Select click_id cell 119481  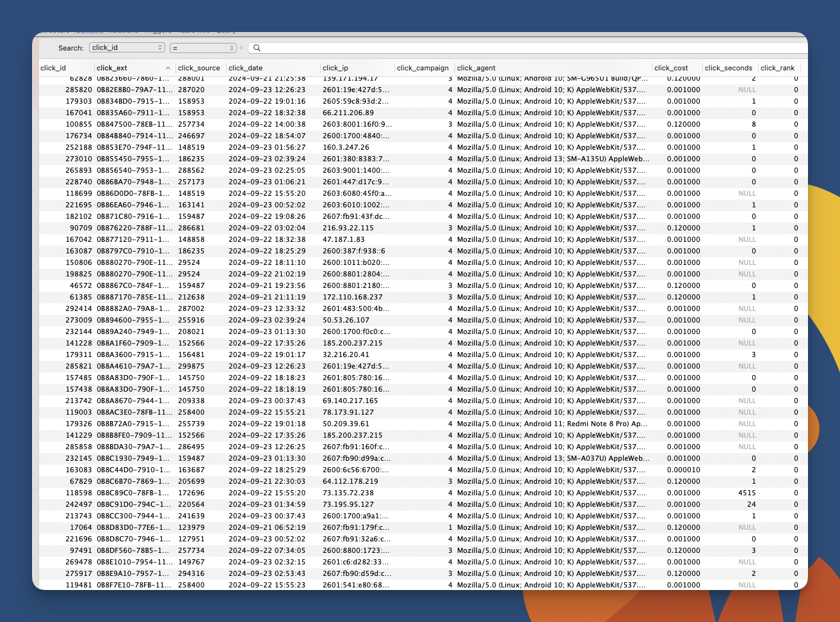pos(79,585)
